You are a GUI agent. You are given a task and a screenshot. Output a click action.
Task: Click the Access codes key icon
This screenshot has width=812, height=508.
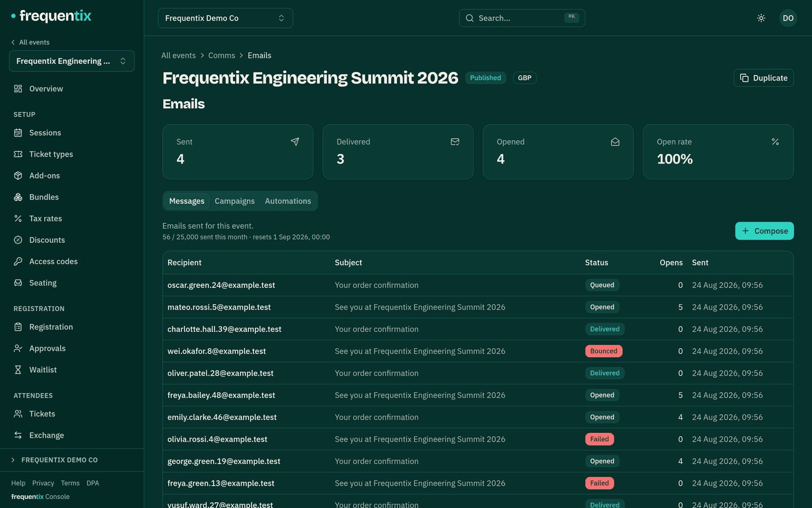tap(18, 261)
